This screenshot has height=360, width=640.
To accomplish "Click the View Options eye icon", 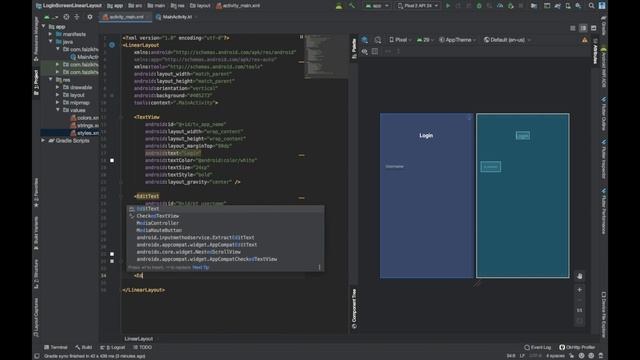I will (x=364, y=52).
